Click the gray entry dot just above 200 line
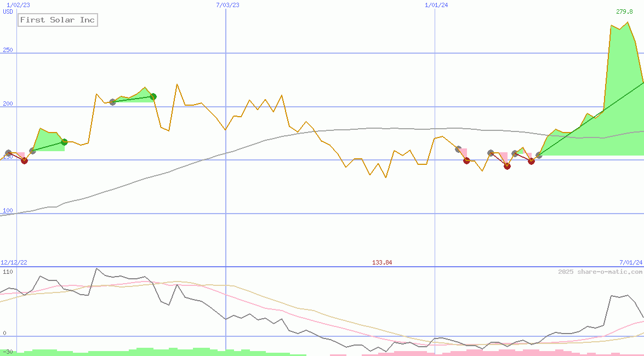 point(113,102)
